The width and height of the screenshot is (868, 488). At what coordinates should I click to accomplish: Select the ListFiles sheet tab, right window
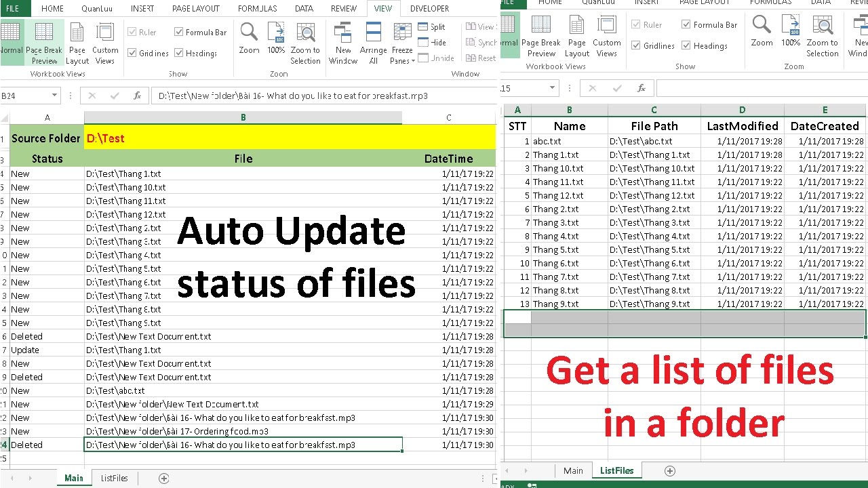(616, 471)
